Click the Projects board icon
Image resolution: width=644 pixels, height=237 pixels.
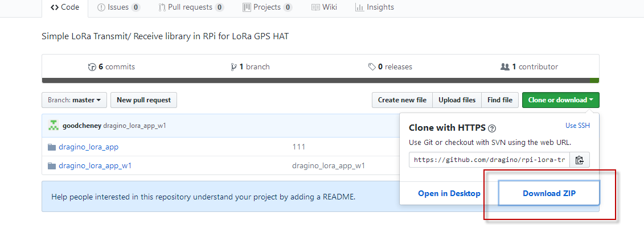pyautogui.click(x=247, y=7)
